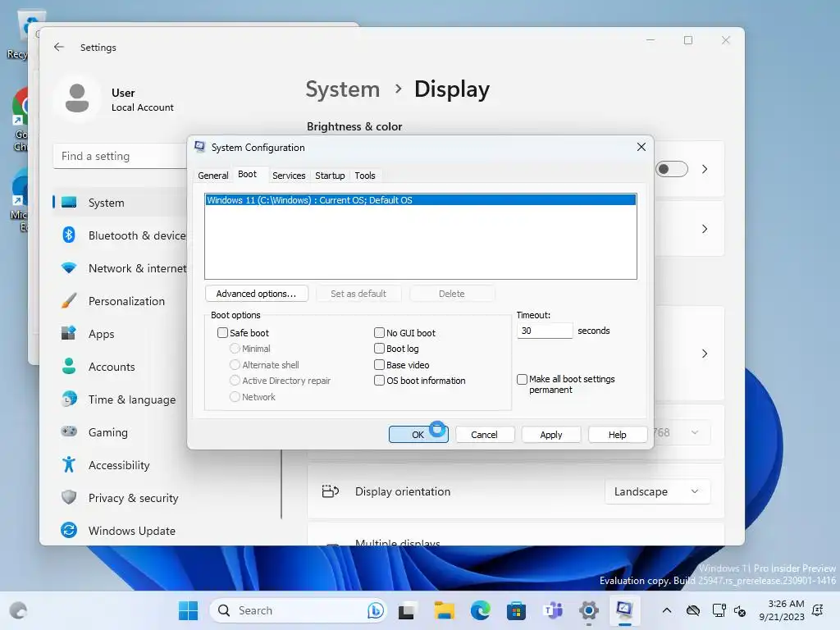Open Task View on the taskbar
The image size is (840, 630).
pos(407,610)
